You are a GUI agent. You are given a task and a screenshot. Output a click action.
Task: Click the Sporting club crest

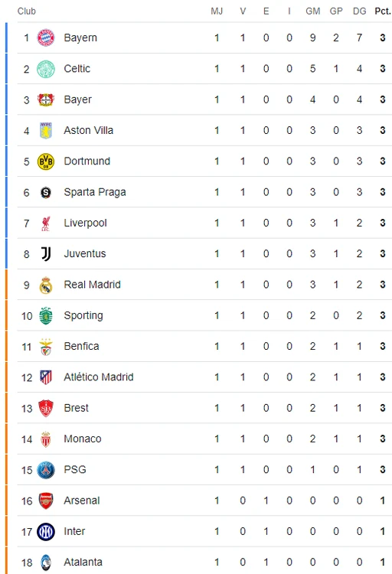[x=46, y=316]
